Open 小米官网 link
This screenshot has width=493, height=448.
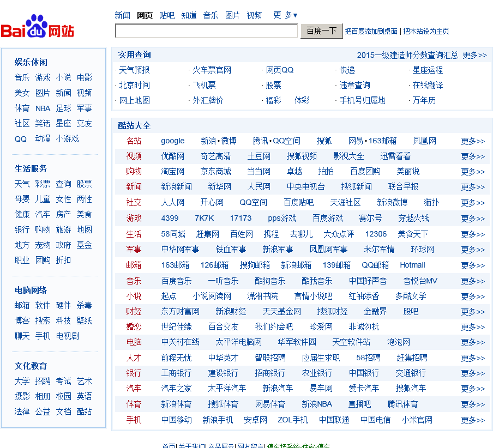click(x=417, y=420)
